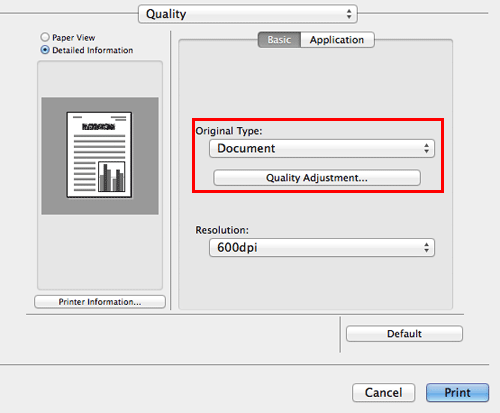Click the document preview thumbnail

(x=99, y=155)
